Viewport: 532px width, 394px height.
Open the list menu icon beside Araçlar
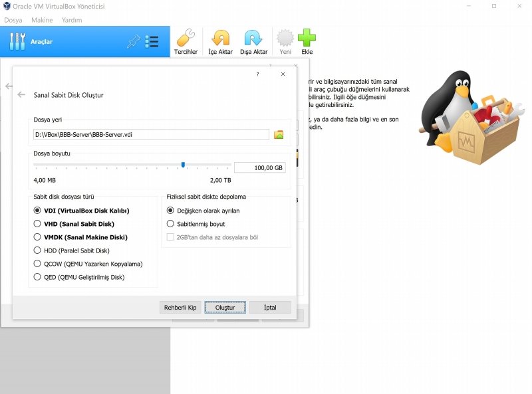click(x=152, y=42)
